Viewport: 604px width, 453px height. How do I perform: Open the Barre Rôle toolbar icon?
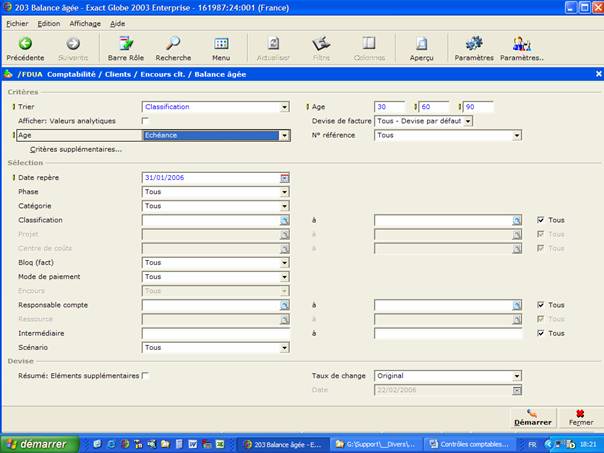[126, 44]
